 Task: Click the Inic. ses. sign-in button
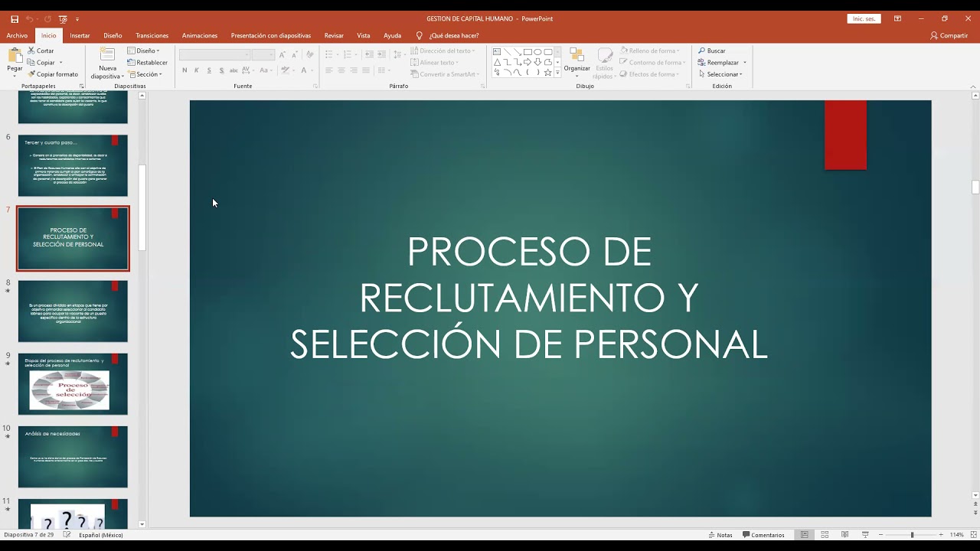864,19
